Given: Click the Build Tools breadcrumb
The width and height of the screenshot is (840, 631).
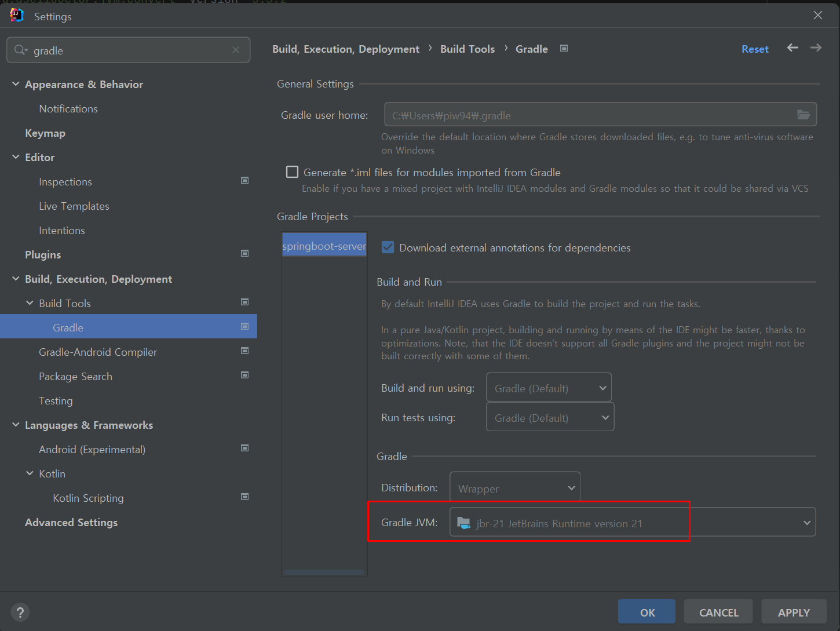Looking at the screenshot, I should (x=468, y=49).
